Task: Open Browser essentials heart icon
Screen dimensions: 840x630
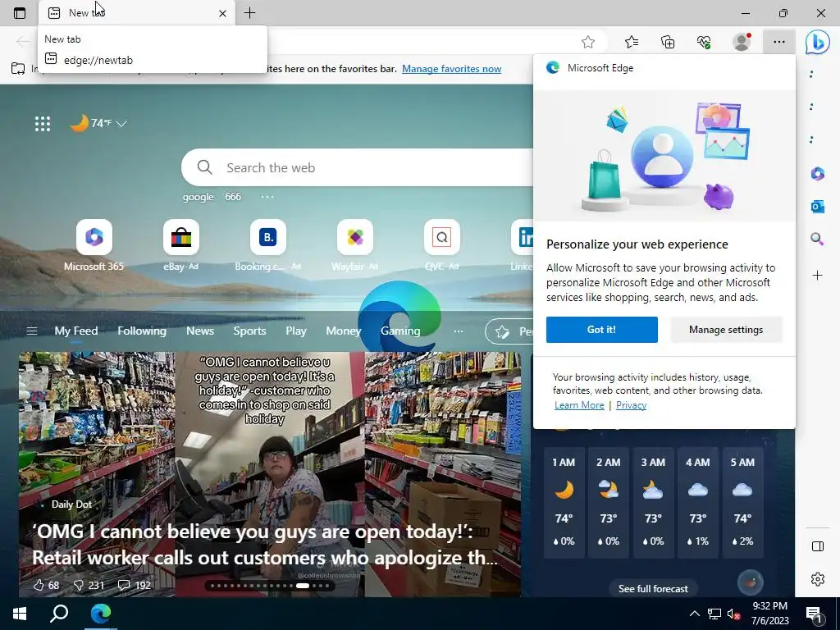Action: coord(704,42)
